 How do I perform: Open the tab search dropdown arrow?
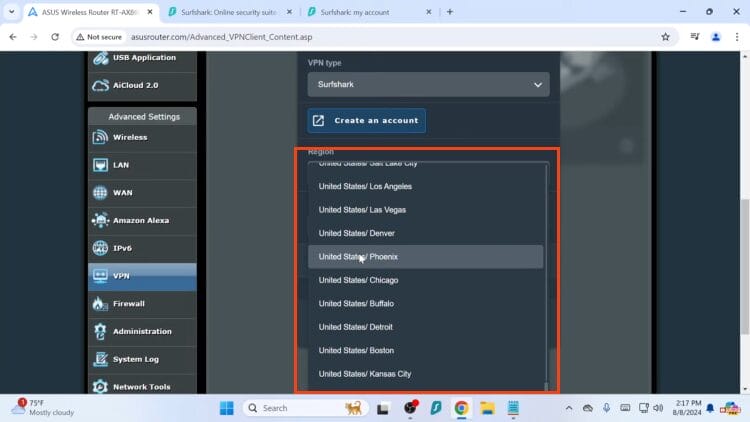pos(11,12)
